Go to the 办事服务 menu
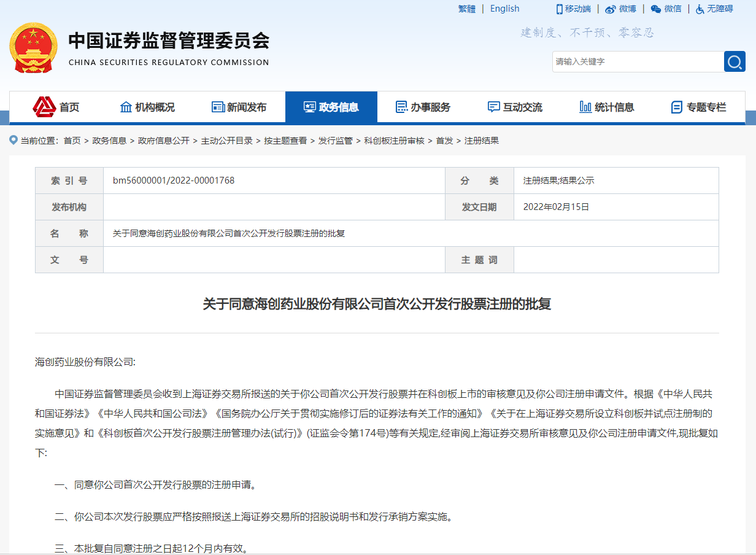The width and height of the screenshot is (756, 555). click(x=423, y=107)
